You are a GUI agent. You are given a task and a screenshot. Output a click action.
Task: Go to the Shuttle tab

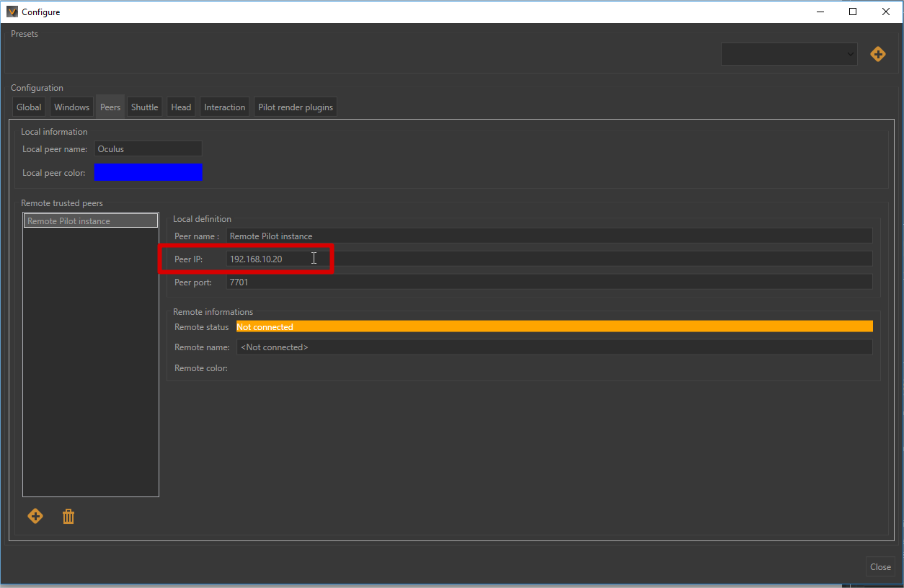144,107
